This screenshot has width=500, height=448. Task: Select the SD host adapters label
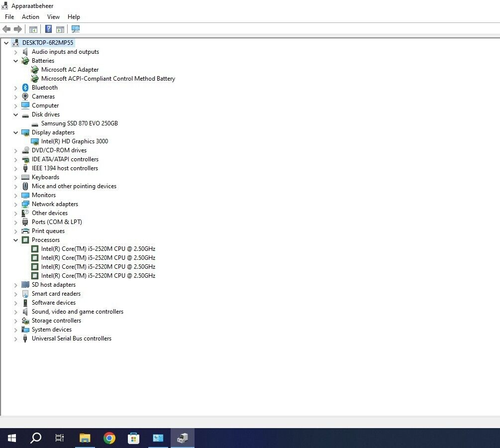tap(53, 285)
